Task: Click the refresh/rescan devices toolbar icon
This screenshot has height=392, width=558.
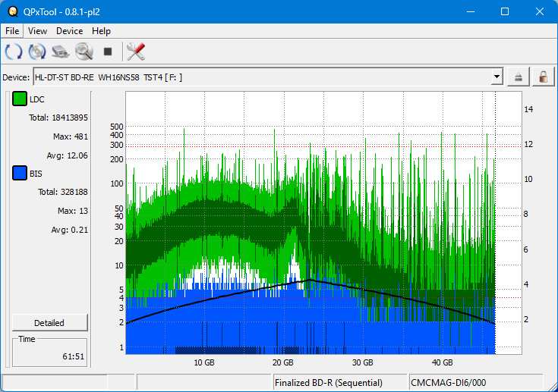Action: [x=14, y=52]
